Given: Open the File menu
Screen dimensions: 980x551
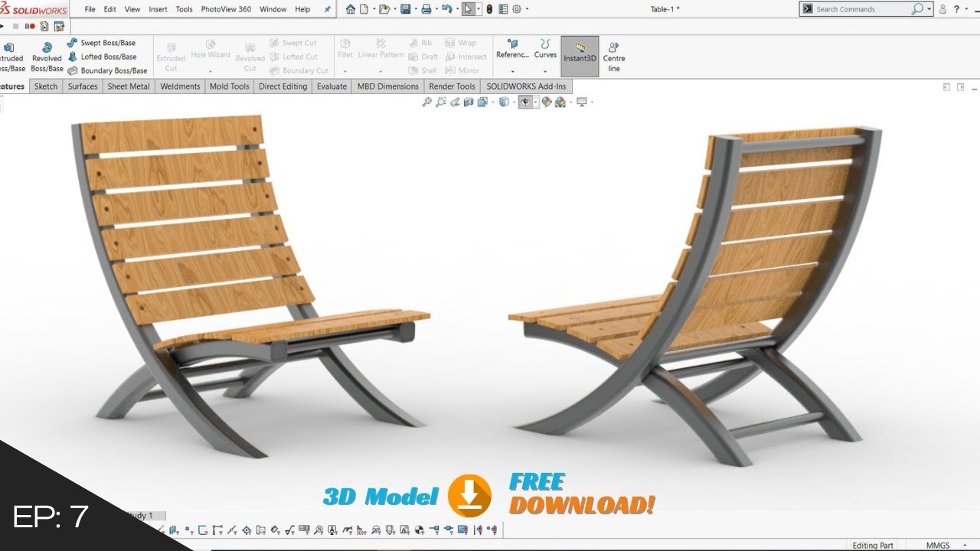Looking at the screenshot, I should [90, 9].
